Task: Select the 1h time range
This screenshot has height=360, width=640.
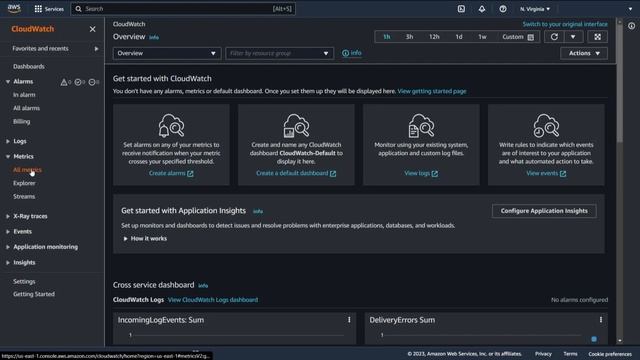Action: click(387, 37)
